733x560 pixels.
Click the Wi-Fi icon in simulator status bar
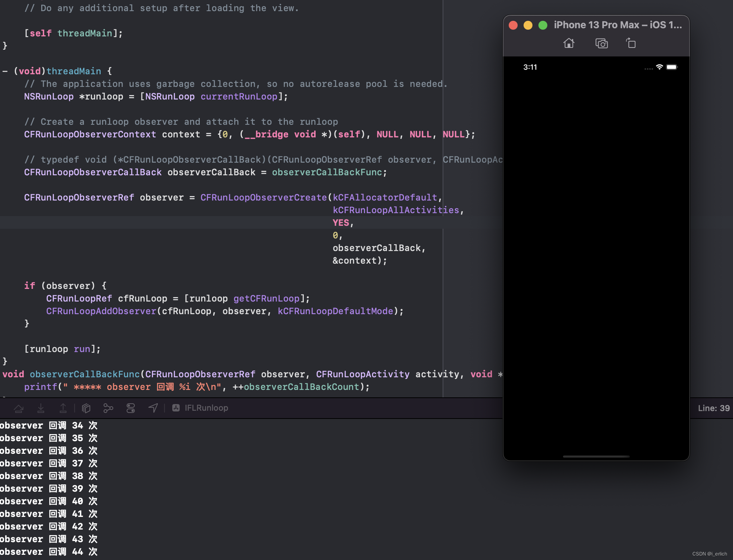659,67
